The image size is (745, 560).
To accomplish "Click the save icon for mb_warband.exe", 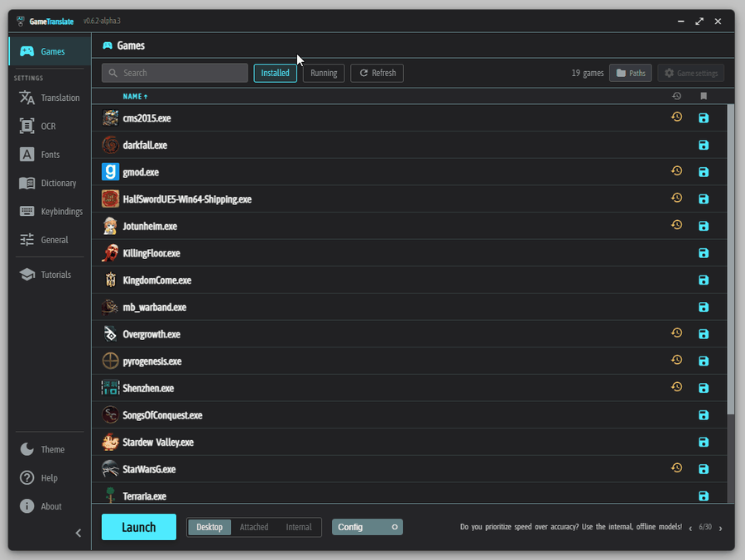I will coord(704,308).
